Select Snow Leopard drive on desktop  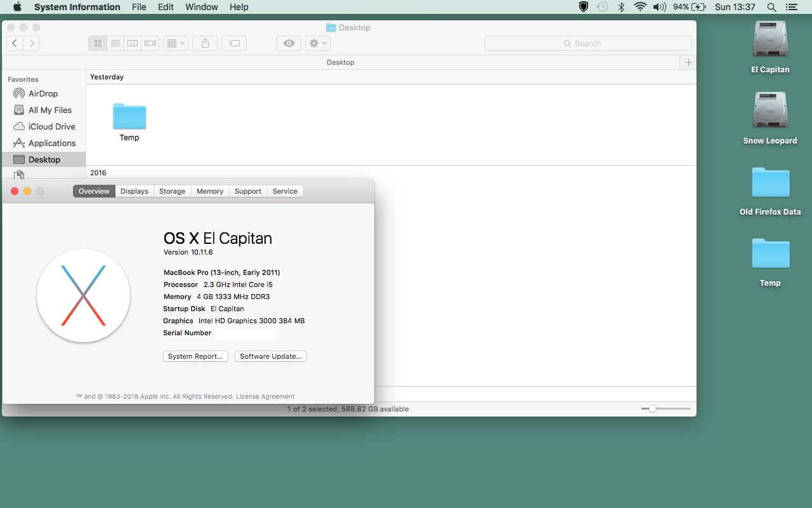pos(770,118)
